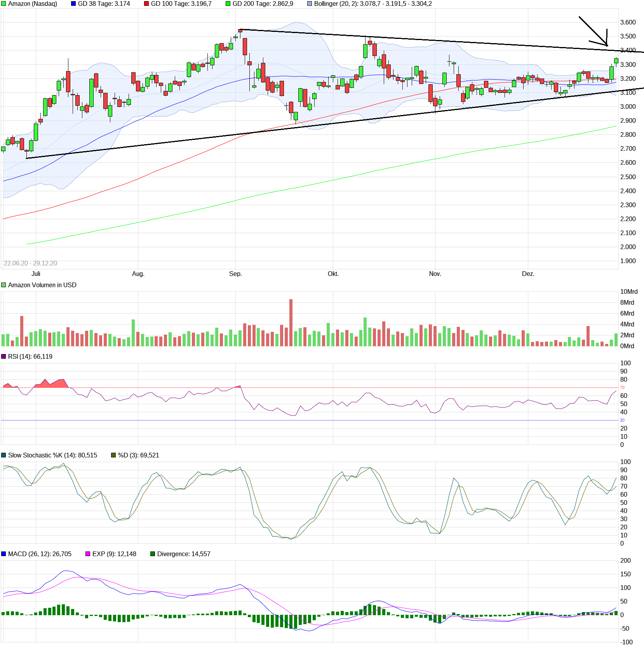Click the 3.600 price axis label

click(628, 23)
